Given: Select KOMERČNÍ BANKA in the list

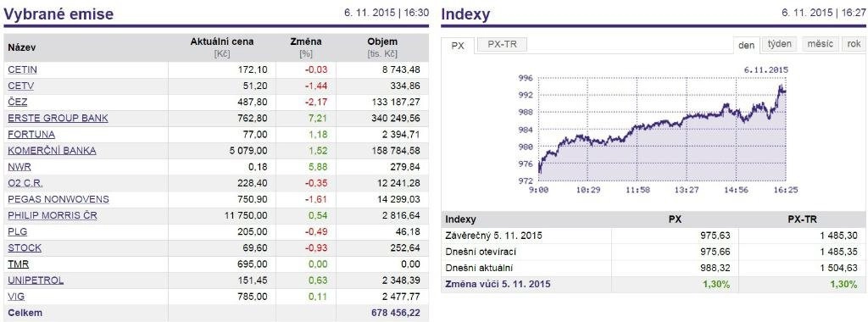Looking at the screenshot, I should (52, 151).
